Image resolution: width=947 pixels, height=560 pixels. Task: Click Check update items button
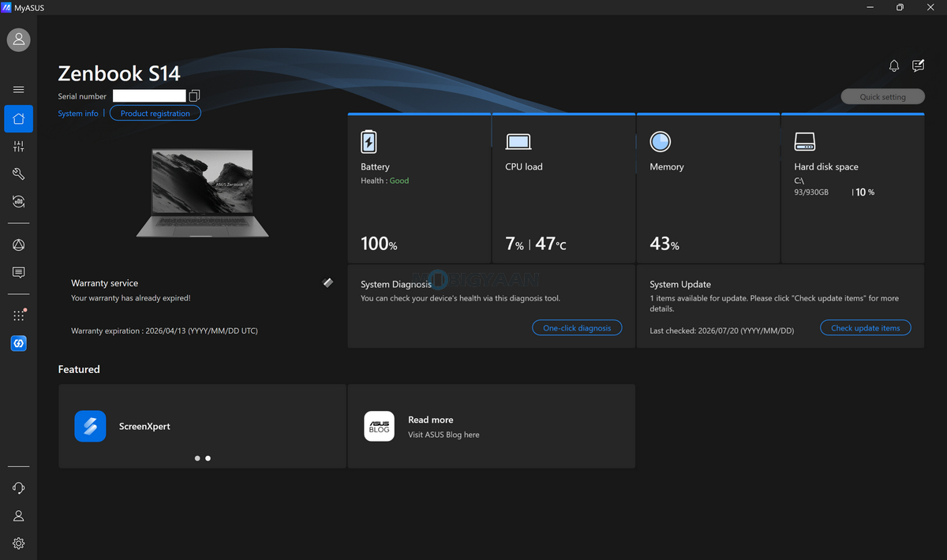tap(866, 328)
